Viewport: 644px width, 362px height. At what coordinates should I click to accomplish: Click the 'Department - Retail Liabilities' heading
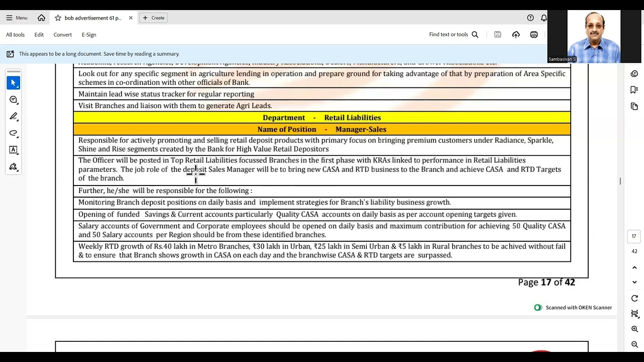[322, 118]
